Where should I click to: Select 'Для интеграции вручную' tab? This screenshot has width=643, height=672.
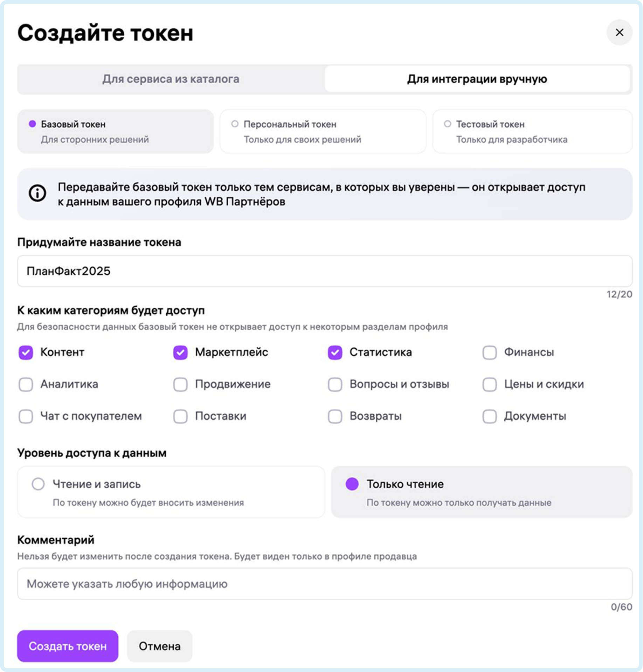click(477, 79)
